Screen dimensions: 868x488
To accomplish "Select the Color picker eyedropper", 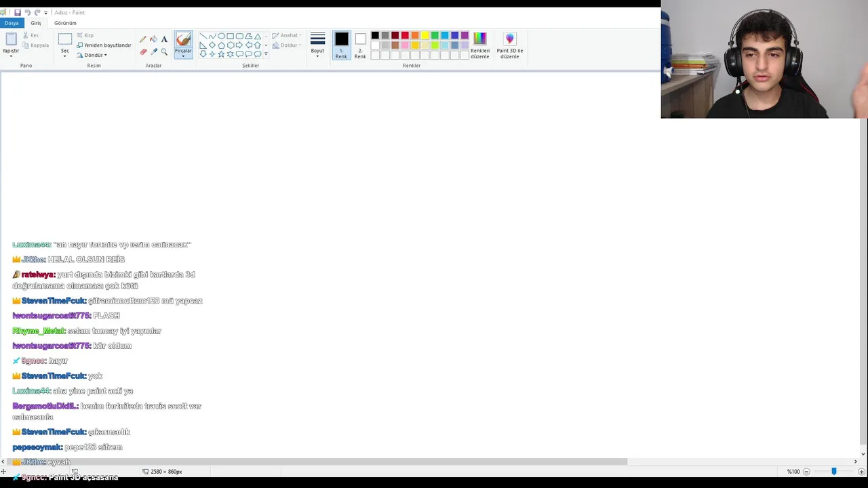I will [x=154, y=52].
